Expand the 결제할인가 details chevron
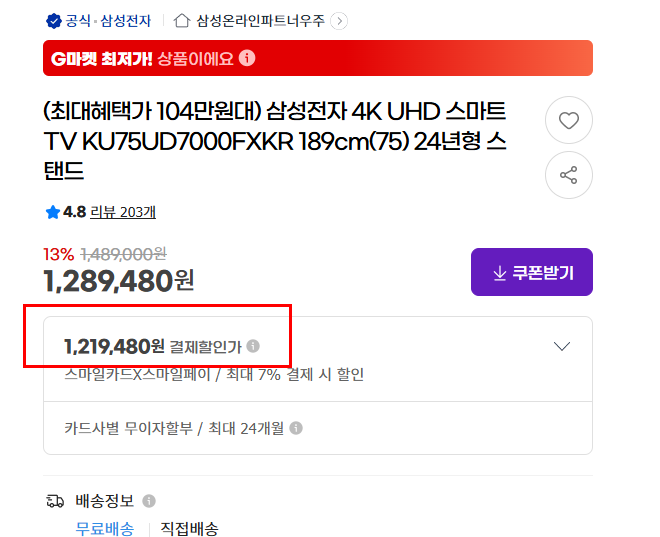This screenshot has height=537, width=660. tap(562, 346)
